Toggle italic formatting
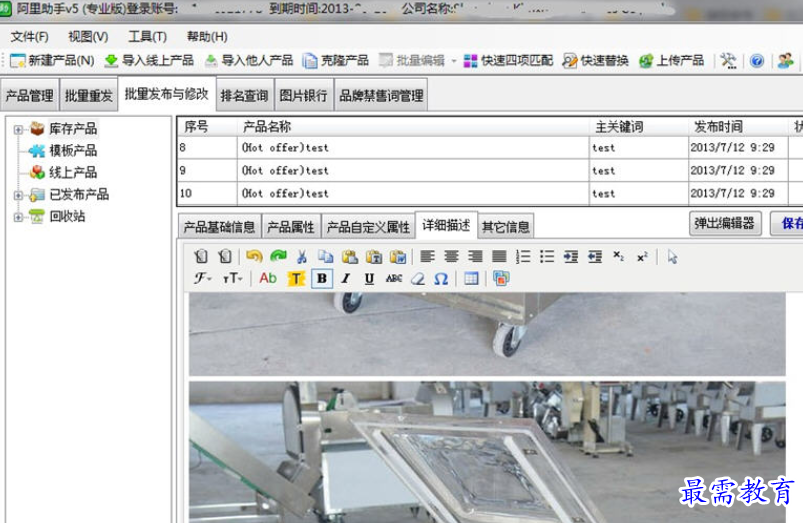The height and width of the screenshot is (523, 803). (x=346, y=279)
